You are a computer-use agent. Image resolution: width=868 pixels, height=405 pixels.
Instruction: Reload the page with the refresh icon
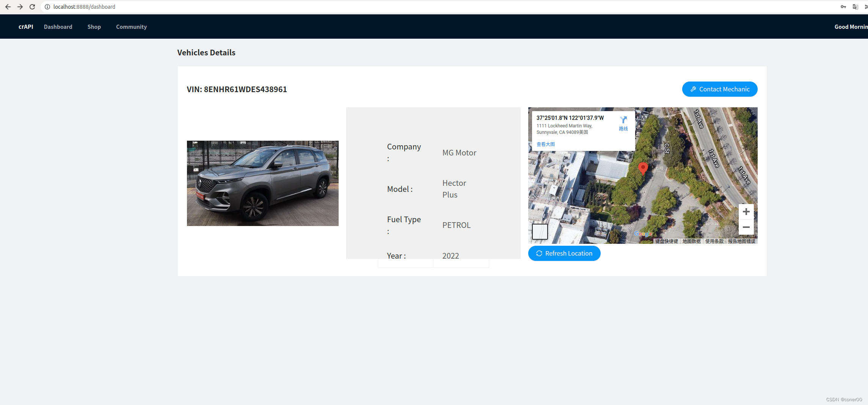32,7
